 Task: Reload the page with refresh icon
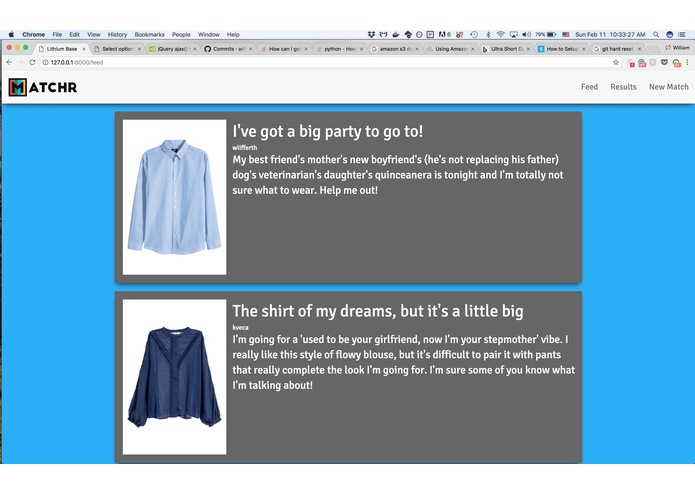(32, 62)
